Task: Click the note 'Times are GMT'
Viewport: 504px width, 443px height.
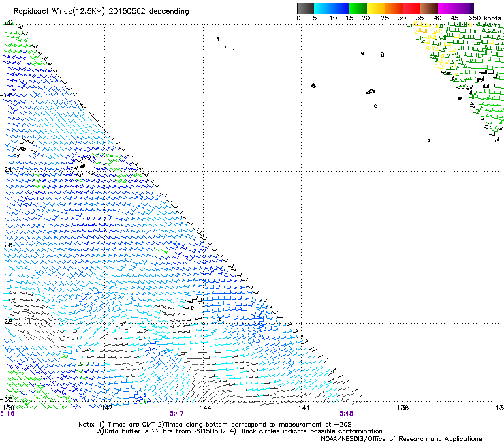Action: (131, 425)
